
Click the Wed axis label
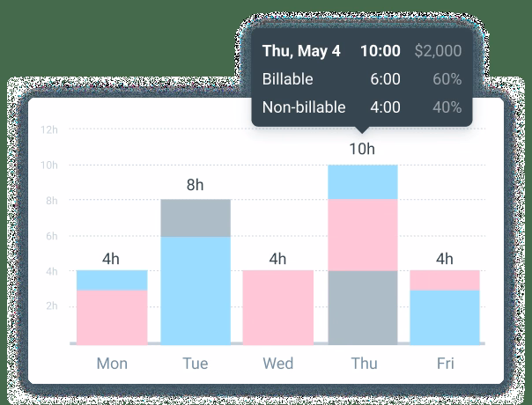[278, 364]
